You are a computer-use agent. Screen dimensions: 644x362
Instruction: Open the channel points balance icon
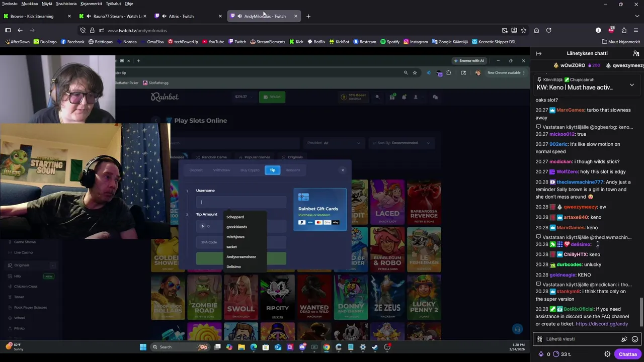pos(556,354)
